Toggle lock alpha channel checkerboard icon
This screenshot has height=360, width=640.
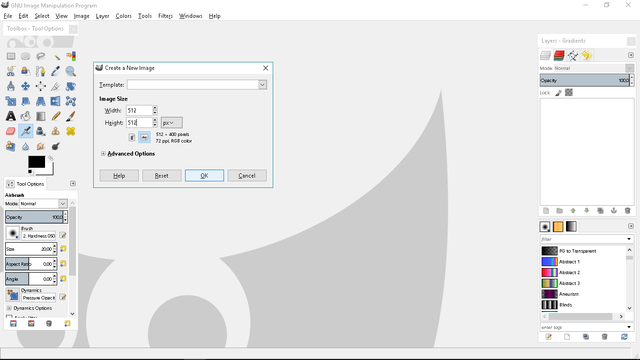point(569,93)
